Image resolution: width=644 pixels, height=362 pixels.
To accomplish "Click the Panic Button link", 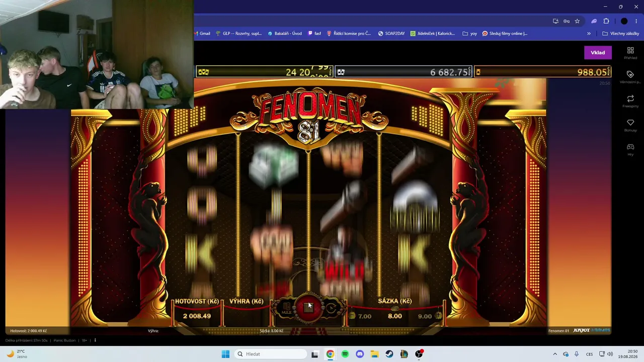I will click(x=64, y=340).
